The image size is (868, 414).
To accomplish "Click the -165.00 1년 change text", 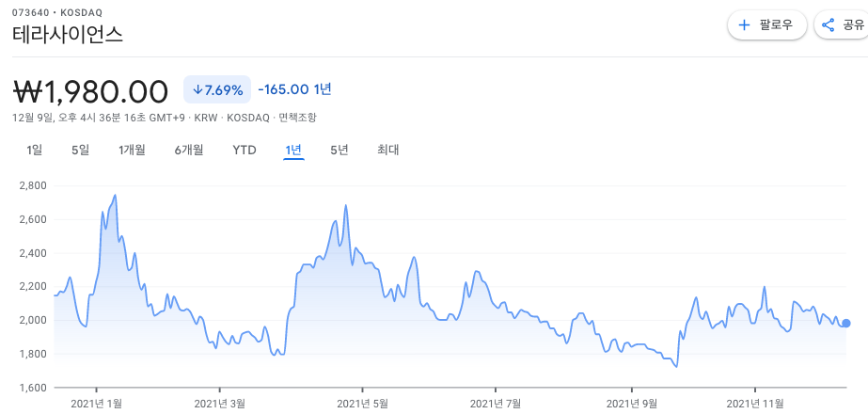I will 294,89.
